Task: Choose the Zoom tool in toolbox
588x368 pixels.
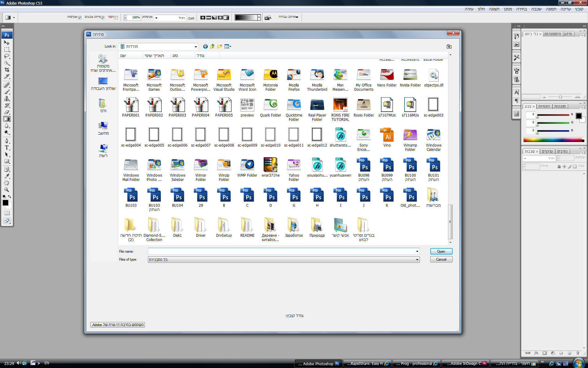Action: pos(7,190)
